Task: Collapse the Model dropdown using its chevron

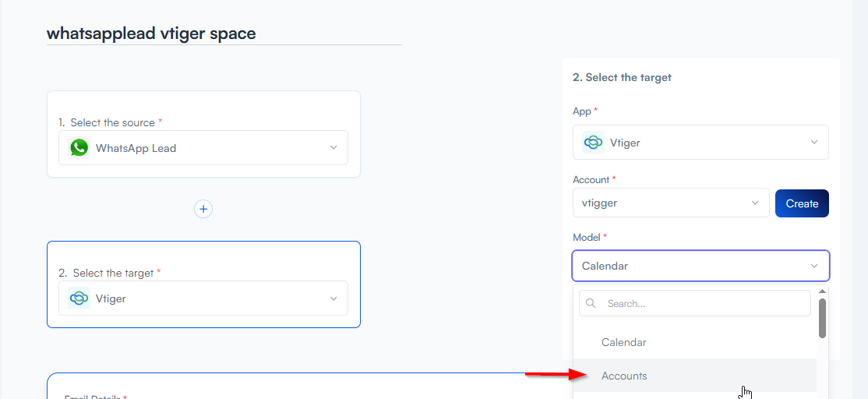Action: point(814,266)
